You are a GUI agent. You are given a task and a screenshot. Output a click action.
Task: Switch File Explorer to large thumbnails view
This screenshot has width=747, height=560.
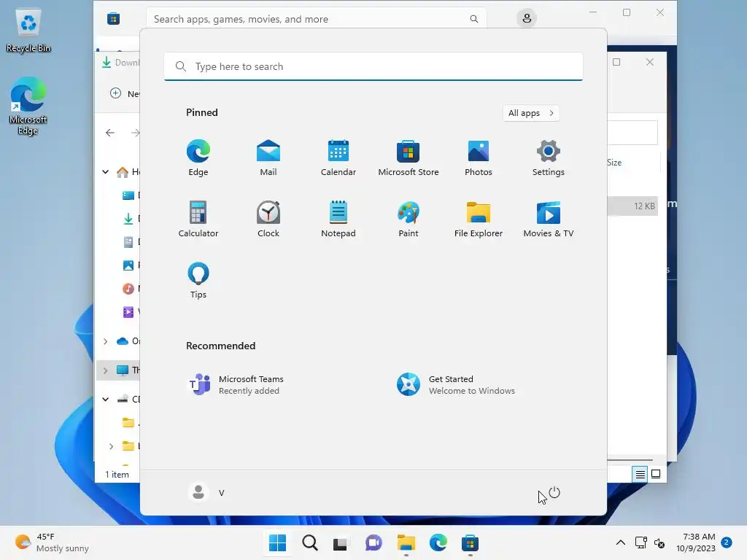tap(656, 474)
